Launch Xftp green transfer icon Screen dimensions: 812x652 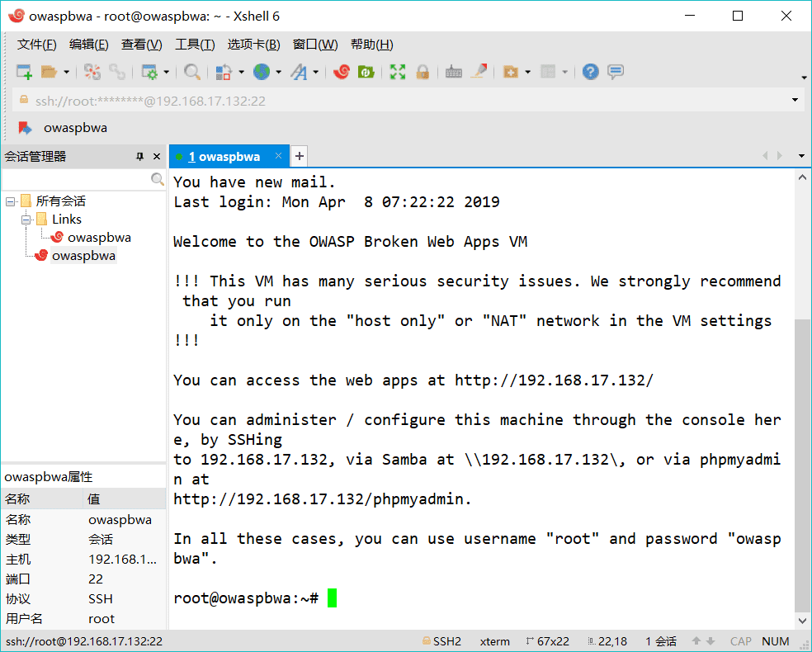[366, 72]
